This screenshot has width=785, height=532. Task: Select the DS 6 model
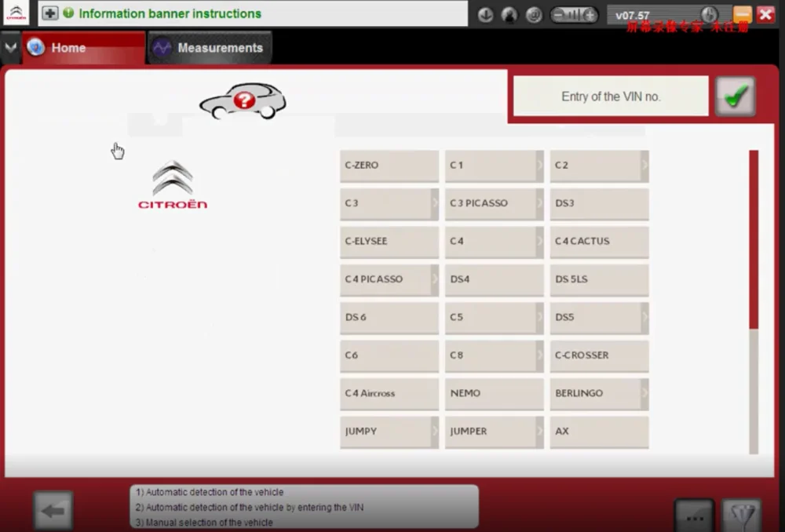coord(389,318)
